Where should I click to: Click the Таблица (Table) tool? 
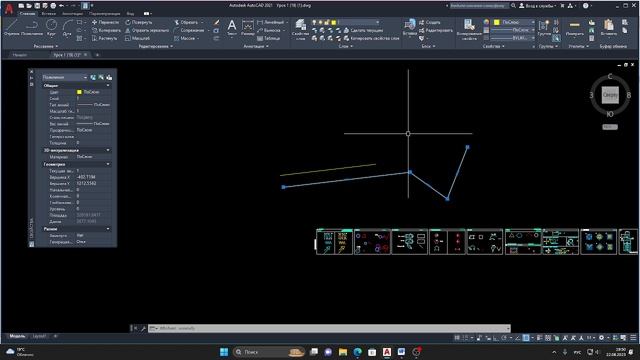tap(269, 38)
